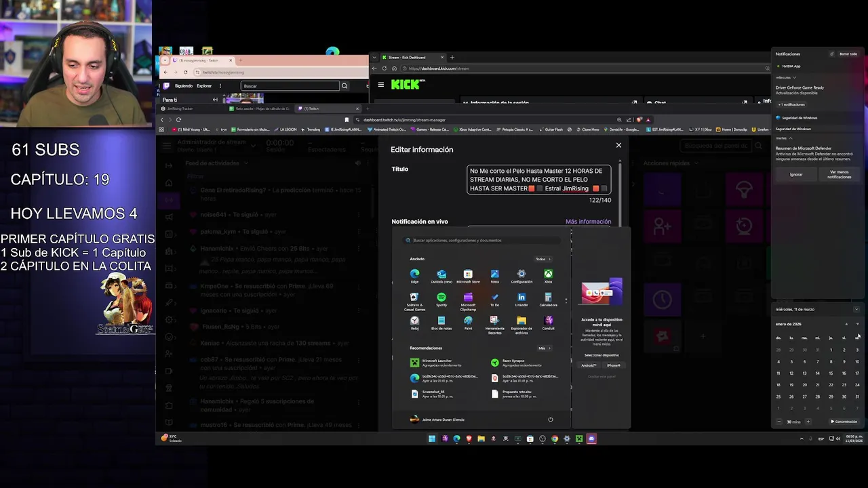The width and height of the screenshot is (868, 488).
Task: Click Todos to view all apps
Action: (543, 259)
